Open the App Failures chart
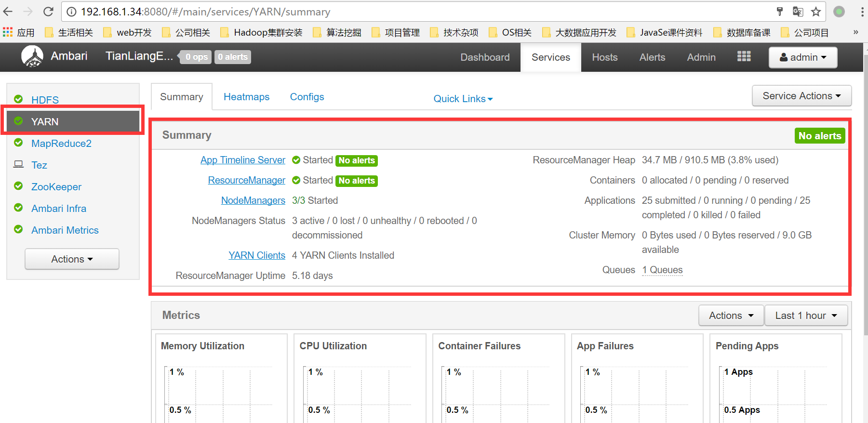This screenshot has width=868, height=423. 637,379
